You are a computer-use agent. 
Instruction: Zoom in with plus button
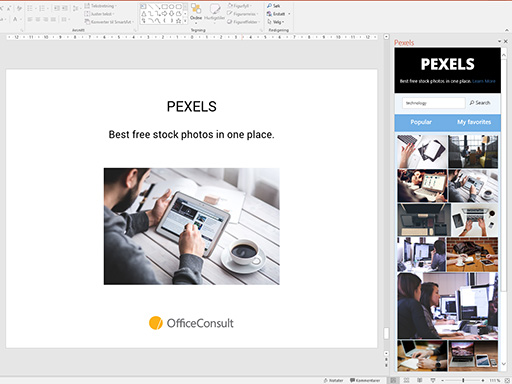(483, 380)
